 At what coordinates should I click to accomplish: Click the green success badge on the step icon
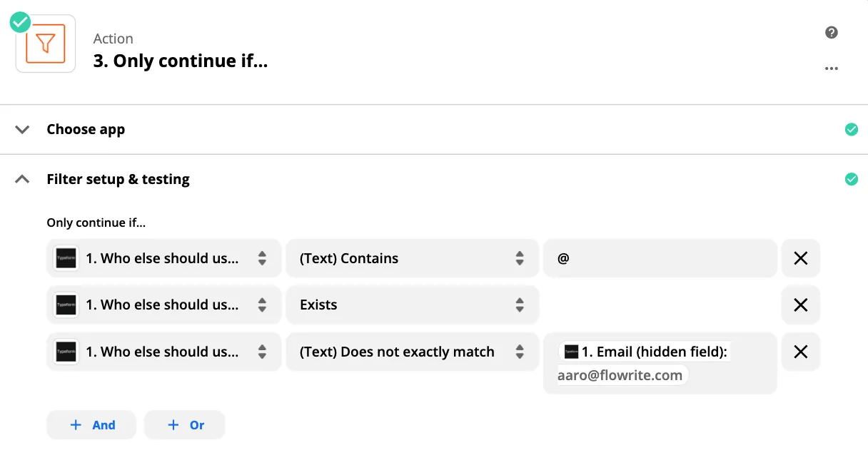[x=19, y=21]
